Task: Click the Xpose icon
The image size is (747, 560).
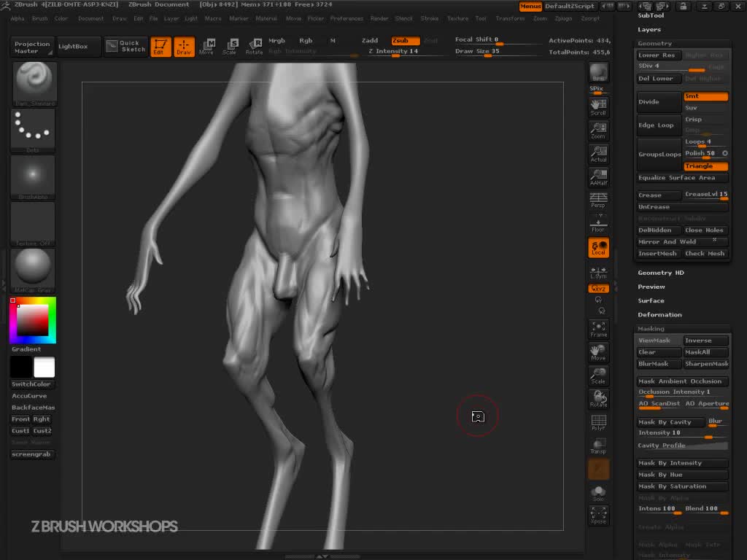Action: (598, 516)
